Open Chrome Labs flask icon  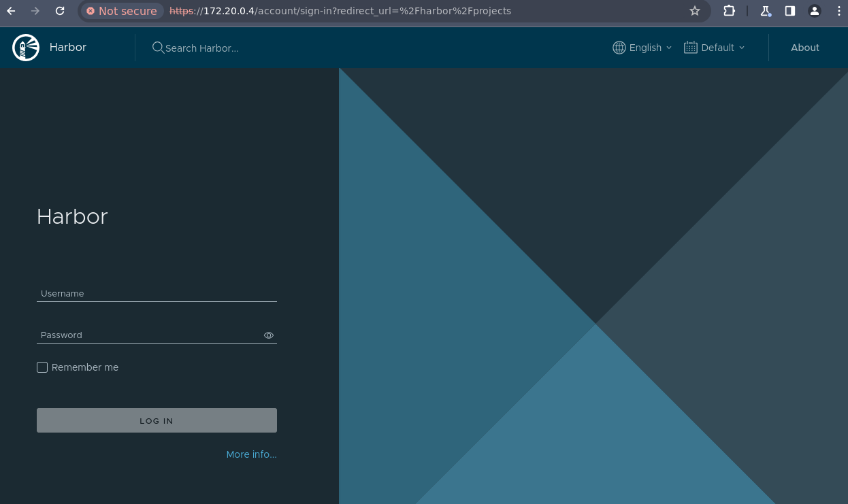(x=766, y=11)
